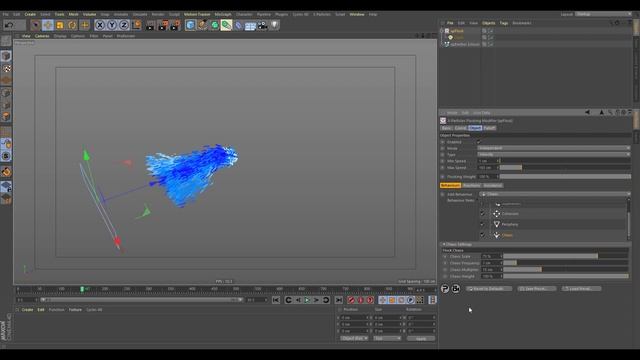The height and width of the screenshot is (360, 640).
Task: Select the Live Selection tool
Action: pyautogui.click(x=36, y=25)
